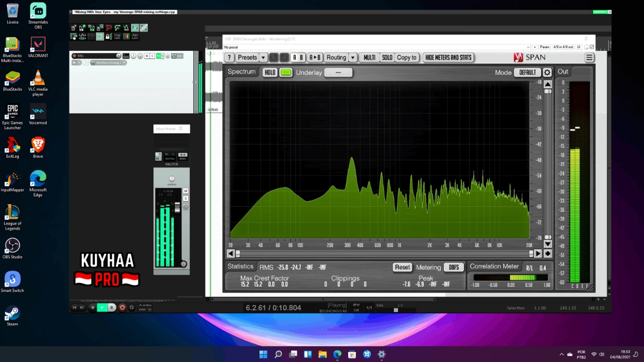Screen dimensions: 644x362
Task: Click the Param button in the FX window
Action: 545,47
